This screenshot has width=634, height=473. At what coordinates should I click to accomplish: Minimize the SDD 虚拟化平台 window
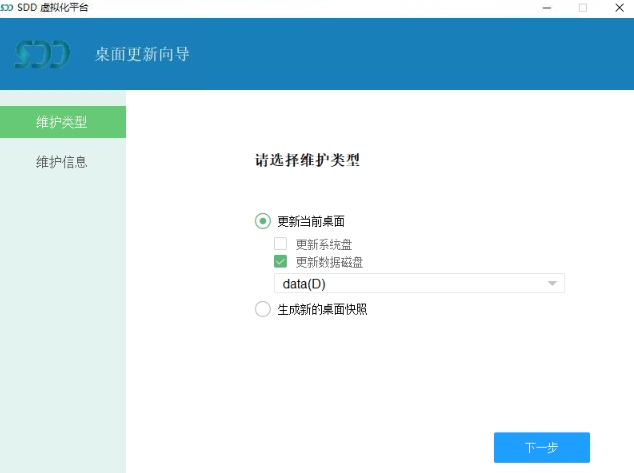(545, 8)
